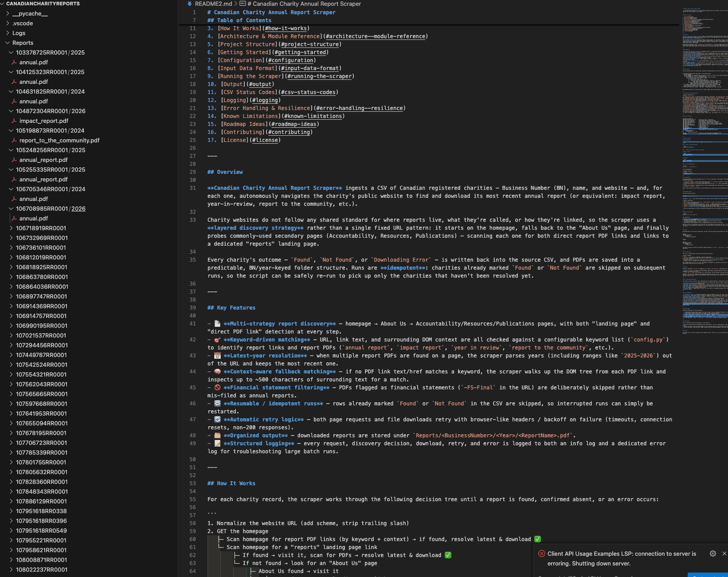Select folder 106736101RR0001

[41, 248]
